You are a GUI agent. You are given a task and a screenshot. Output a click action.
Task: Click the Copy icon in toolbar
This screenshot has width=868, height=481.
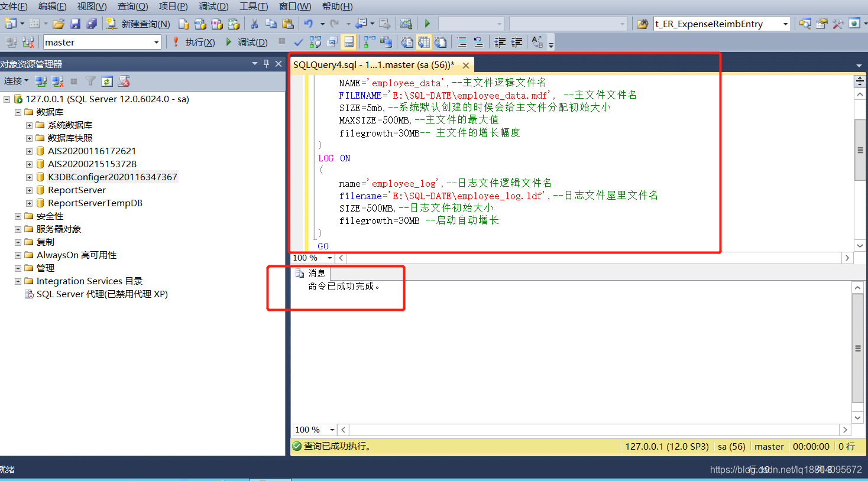pos(271,24)
